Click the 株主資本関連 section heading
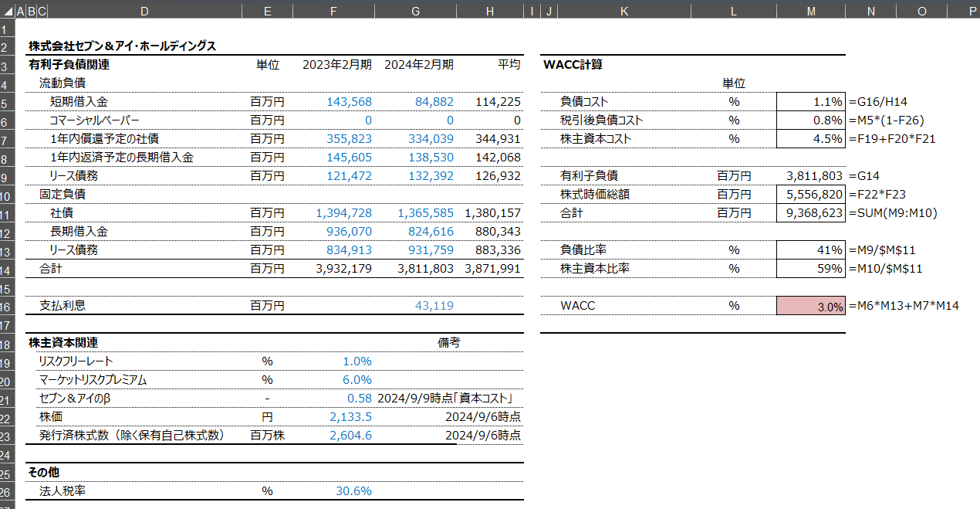980x509 pixels. point(63,343)
